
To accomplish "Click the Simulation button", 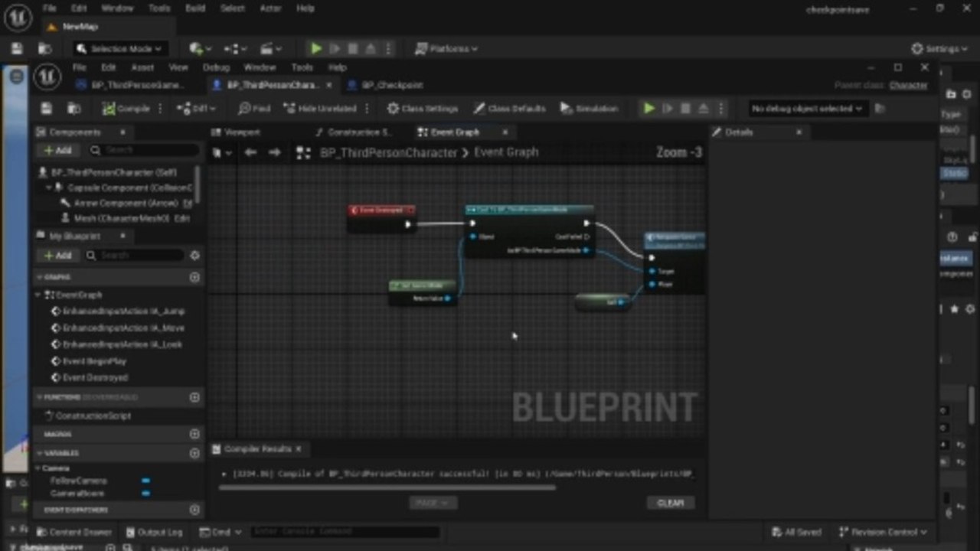I will [x=589, y=109].
